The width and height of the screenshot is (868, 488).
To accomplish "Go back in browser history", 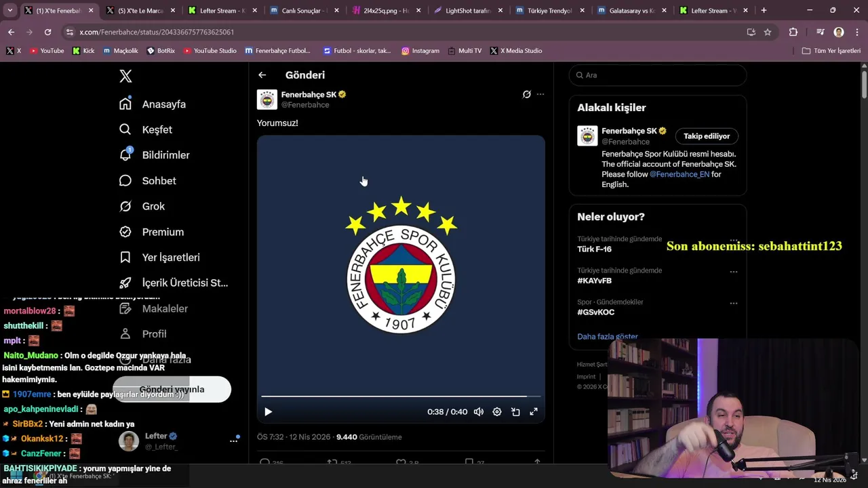I will point(11,32).
